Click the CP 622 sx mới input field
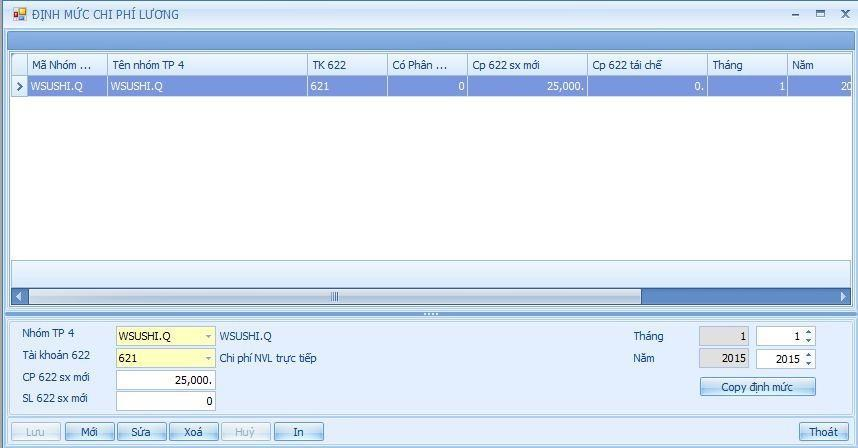Viewport: 858px width, 448px height. [x=166, y=380]
